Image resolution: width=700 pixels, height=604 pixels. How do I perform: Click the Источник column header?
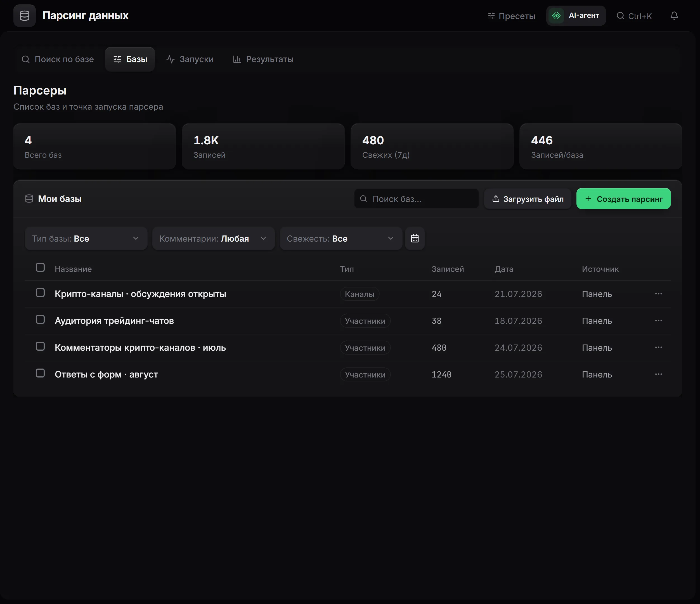(x=600, y=269)
